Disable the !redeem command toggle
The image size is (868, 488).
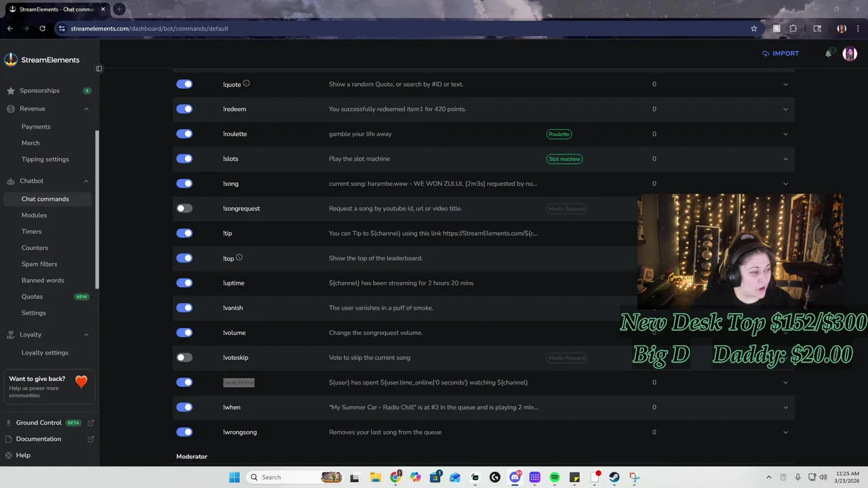[184, 109]
